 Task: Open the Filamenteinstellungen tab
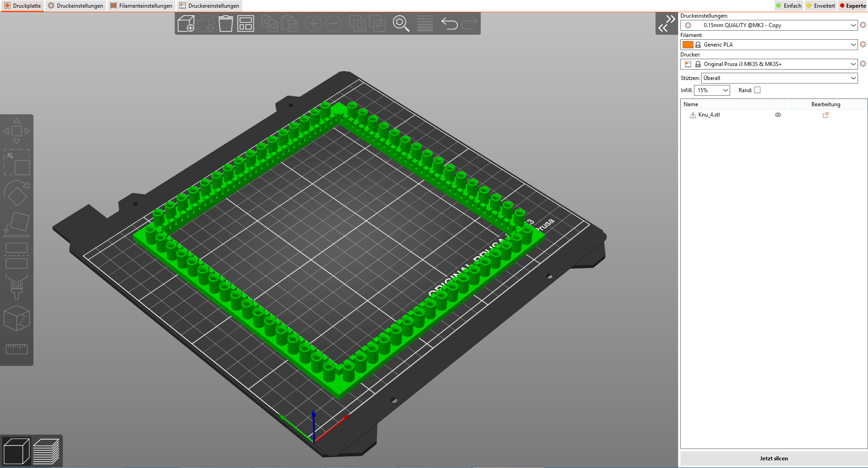pos(141,6)
